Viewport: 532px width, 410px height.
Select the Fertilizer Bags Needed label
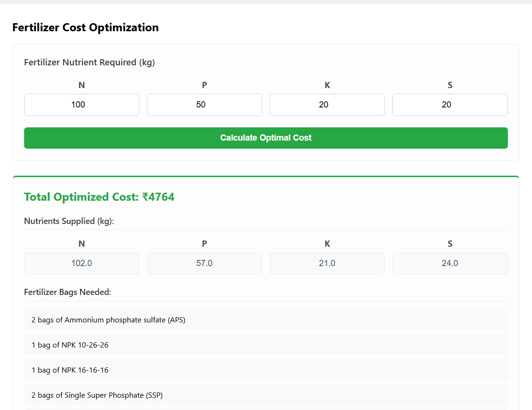click(67, 292)
